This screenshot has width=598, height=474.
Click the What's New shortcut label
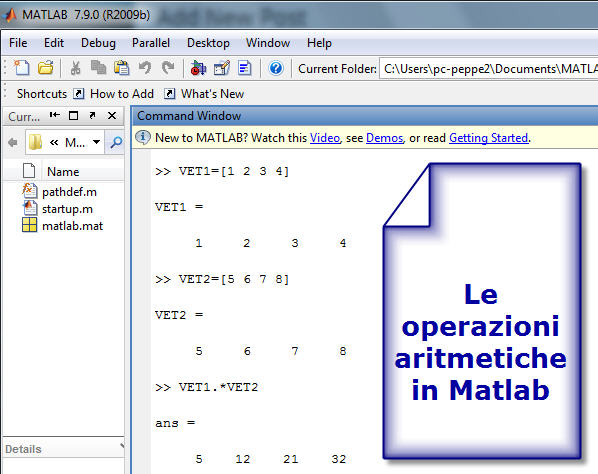tap(212, 93)
